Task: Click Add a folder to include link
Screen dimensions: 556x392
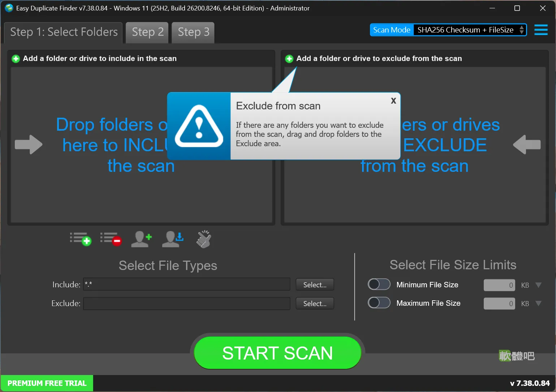Action: point(100,58)
